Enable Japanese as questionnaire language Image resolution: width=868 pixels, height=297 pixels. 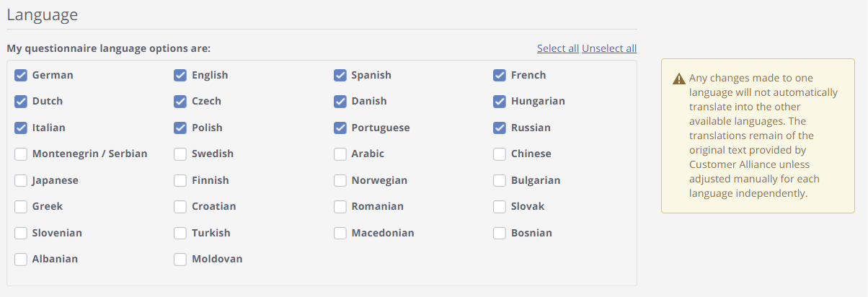(21, 180)
